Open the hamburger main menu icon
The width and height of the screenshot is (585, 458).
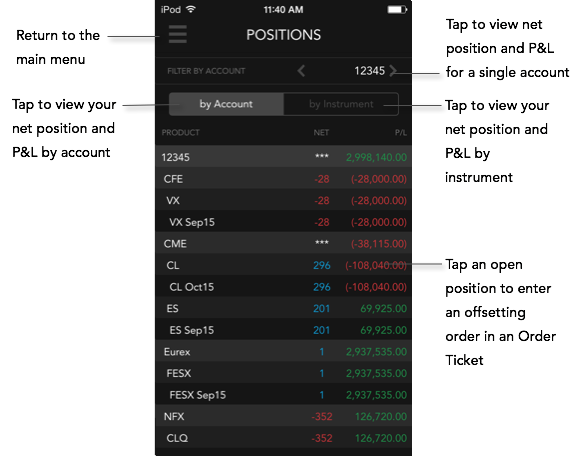178,34
